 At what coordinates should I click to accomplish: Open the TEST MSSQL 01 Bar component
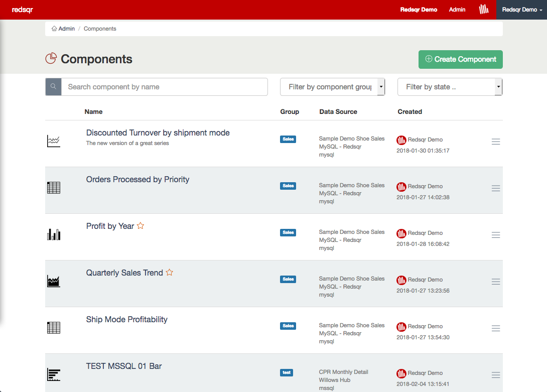click(x=124, y=366)
